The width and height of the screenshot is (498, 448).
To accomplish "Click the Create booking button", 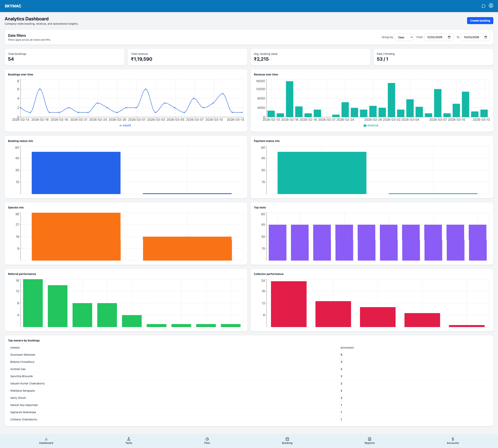I will click(x=480, y=20).
